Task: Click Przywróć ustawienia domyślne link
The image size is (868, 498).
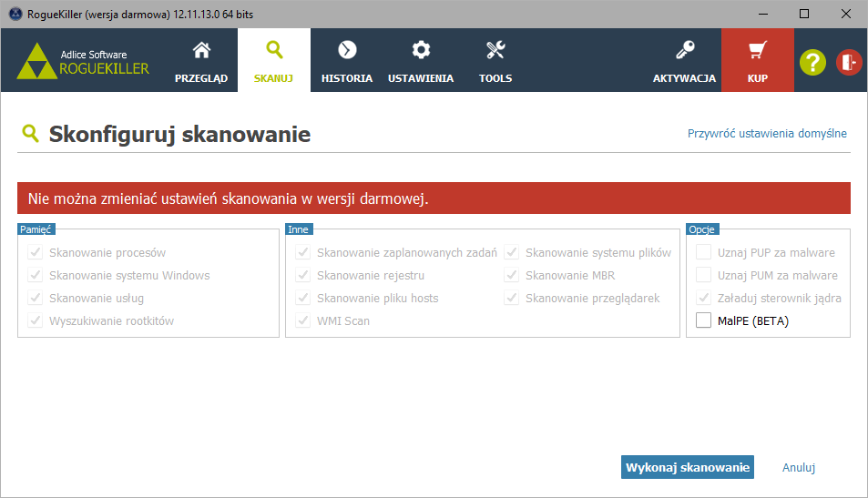Action: point(767,133)
